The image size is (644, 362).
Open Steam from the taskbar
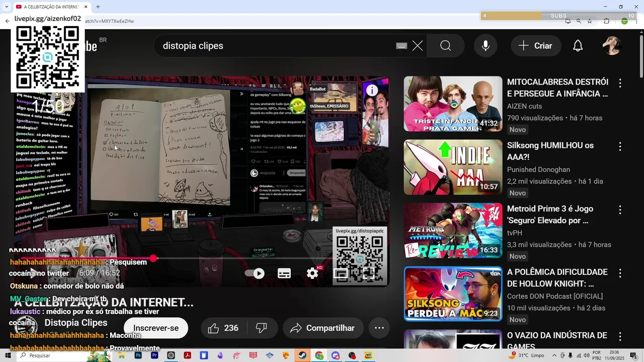pos(302,355)
